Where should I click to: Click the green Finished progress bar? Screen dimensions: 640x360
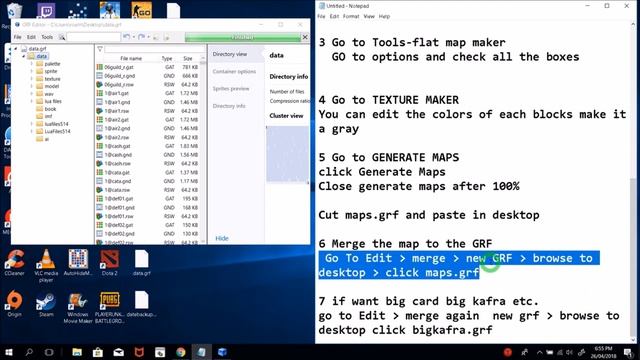[x=243, y=37]
